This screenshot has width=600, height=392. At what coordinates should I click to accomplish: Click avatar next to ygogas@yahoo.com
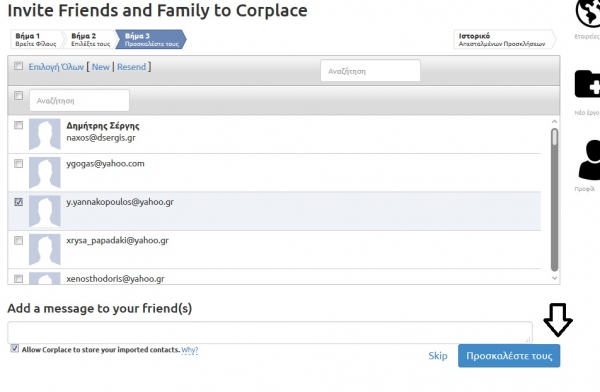tap(45, 172)
